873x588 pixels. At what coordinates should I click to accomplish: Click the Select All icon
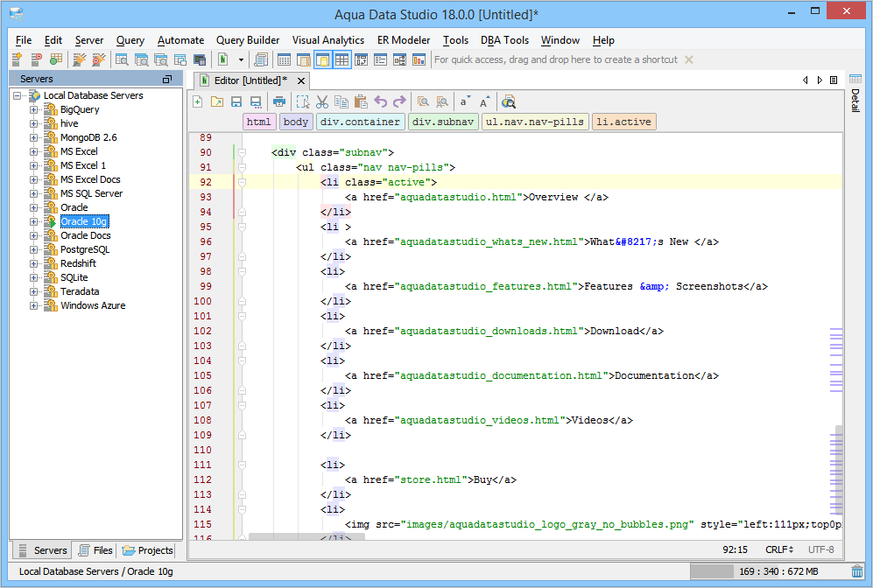303,101
